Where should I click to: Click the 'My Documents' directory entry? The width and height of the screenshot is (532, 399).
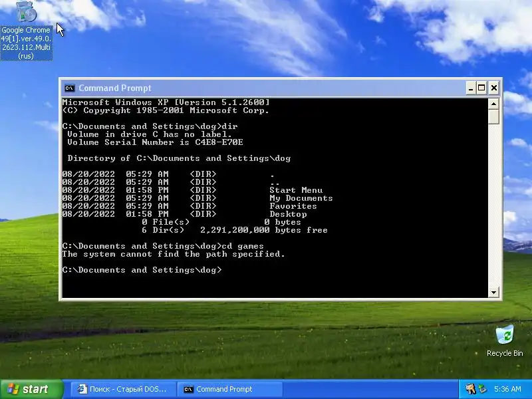pos(301,198)
